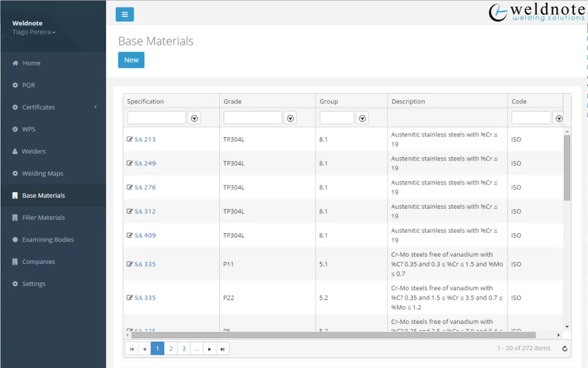Open the Specification column filter icon

click(195, 118)
